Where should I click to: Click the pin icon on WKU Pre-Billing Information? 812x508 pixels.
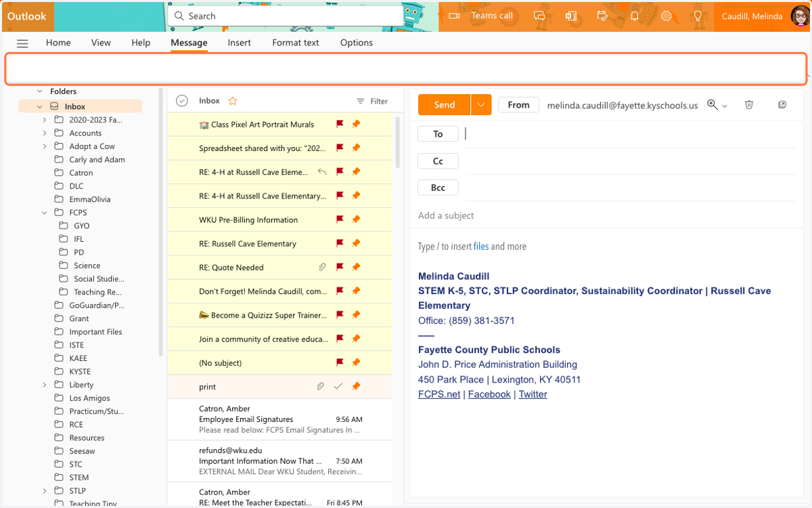coord(356,219)
